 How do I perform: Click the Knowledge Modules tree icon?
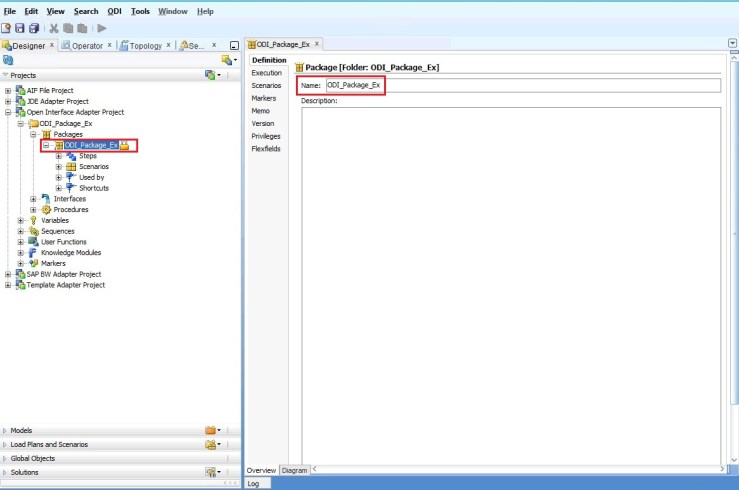coord(34,253)
